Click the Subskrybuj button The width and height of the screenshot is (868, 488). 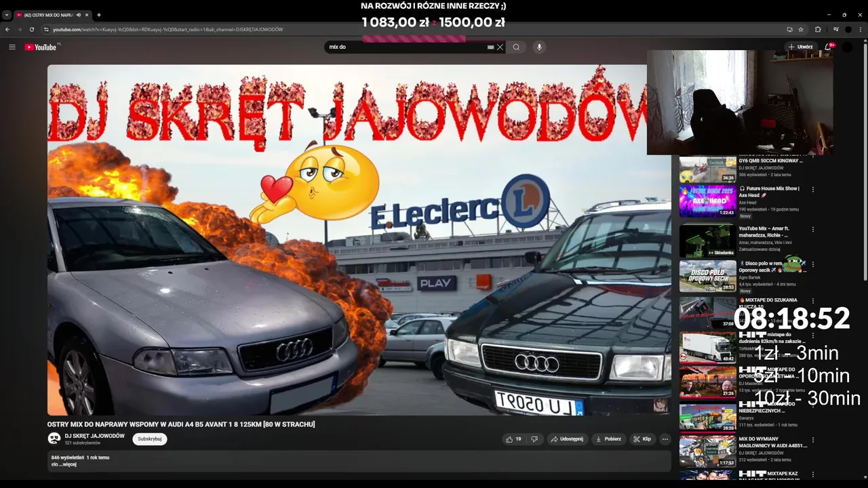click(x=150, y=439)
